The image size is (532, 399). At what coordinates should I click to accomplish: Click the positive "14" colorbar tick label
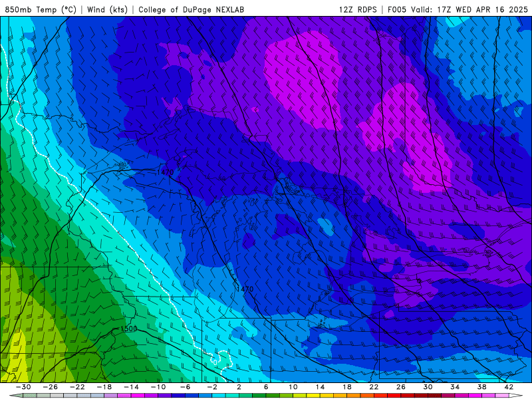pos(320,387)
